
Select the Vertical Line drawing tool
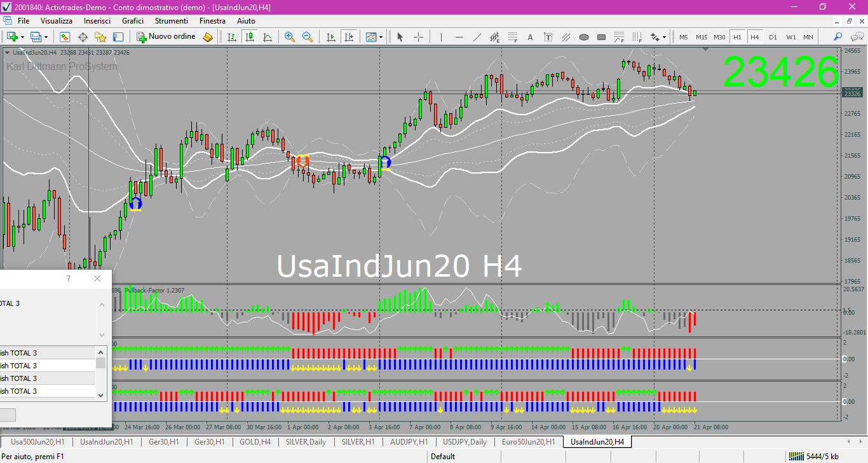coord(441,37)
